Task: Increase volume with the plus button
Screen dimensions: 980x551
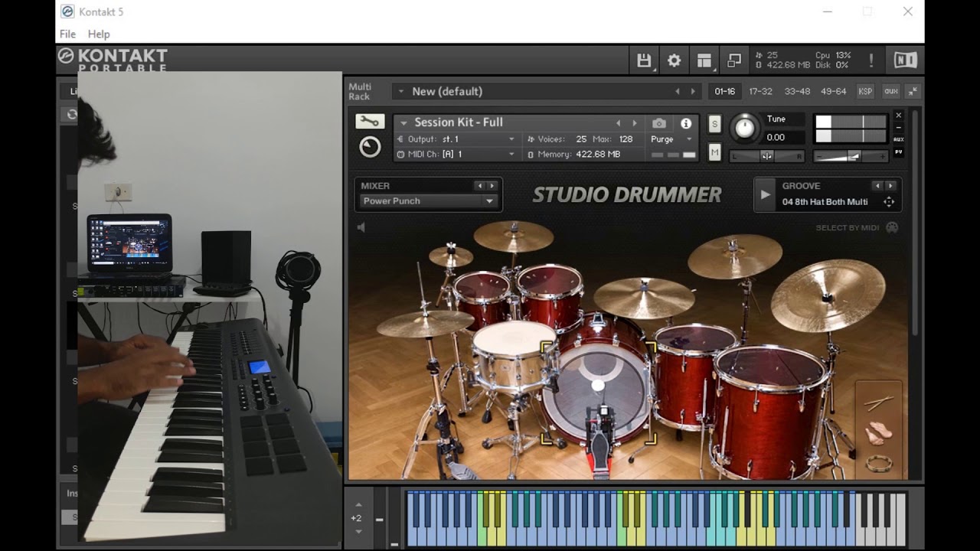Action: 884,156
